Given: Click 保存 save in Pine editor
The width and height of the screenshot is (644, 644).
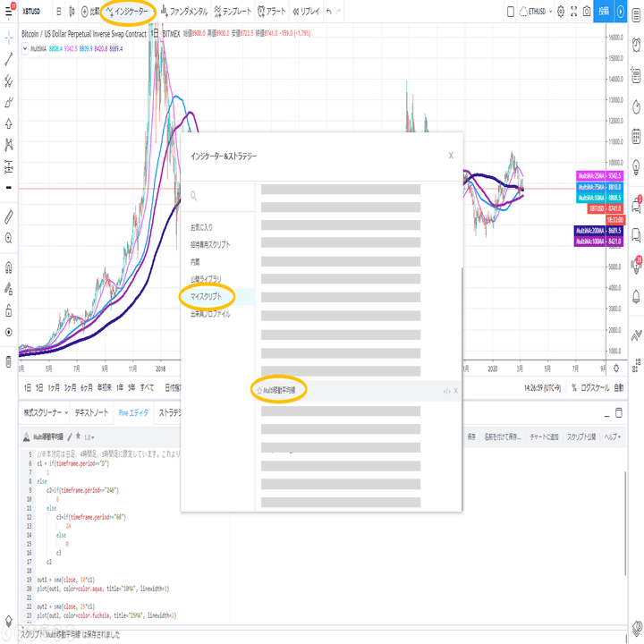Looking at the screenshot, I should (x=471, y=437).
